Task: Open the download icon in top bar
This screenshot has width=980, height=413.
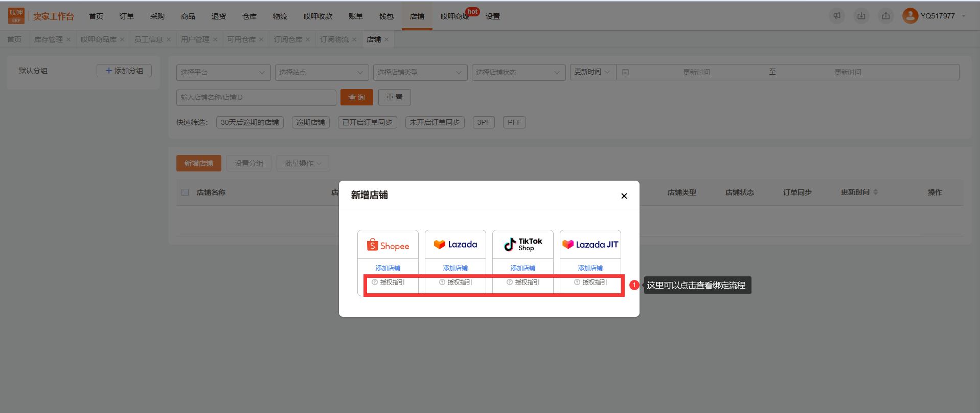Action: pyautogui.click(x=861, y=16)
